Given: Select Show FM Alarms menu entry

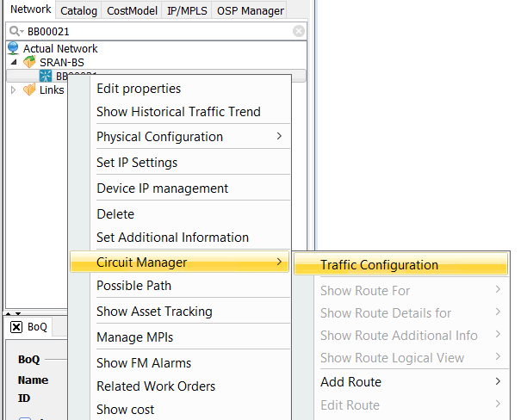Looking at the screenshot, I should pos(144,363).
